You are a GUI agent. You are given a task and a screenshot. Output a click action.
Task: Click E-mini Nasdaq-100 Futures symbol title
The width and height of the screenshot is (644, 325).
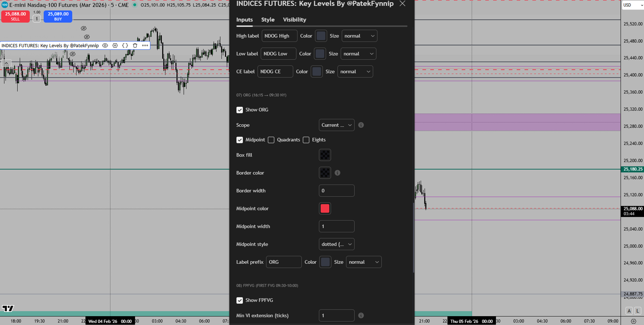pyautogui.click(x=58, y=5)
